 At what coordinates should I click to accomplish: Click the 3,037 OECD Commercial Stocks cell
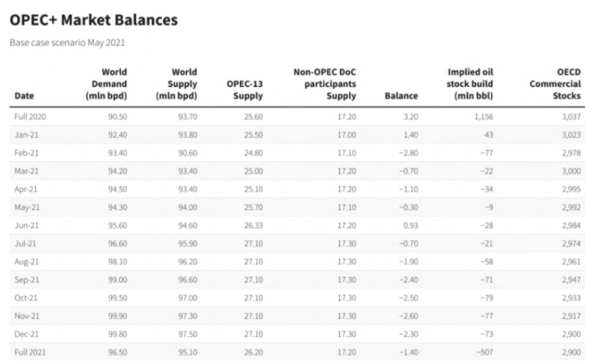[x=570, y=116]
